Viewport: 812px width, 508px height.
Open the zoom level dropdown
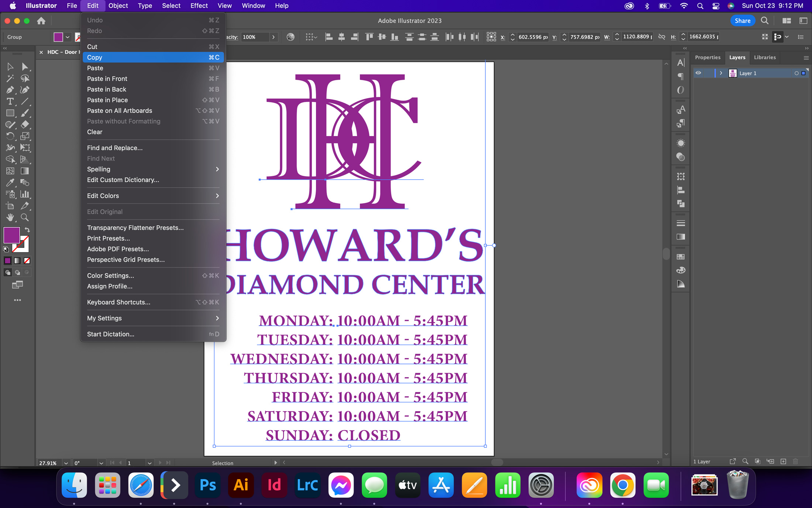[66, 463]
